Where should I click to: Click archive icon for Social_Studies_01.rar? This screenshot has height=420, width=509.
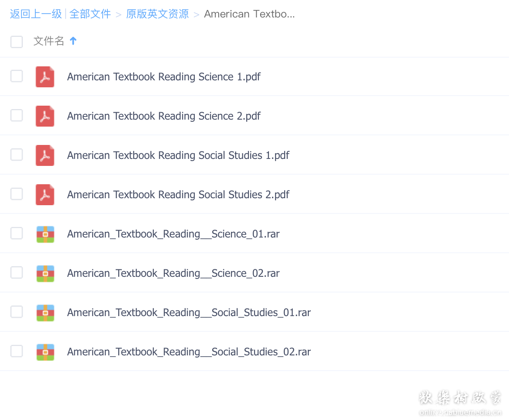45,313
